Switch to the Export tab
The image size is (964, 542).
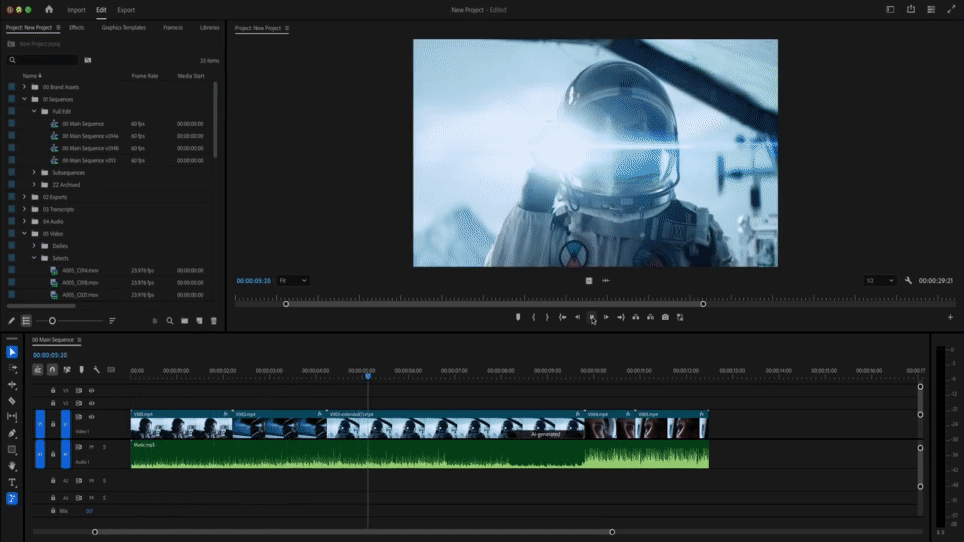click(x=126, y=10)
